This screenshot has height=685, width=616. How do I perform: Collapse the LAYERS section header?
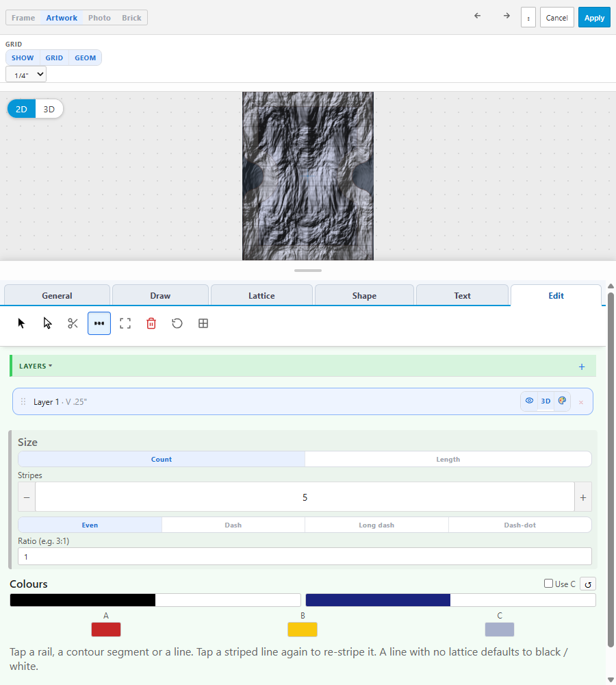click(36, 366)
